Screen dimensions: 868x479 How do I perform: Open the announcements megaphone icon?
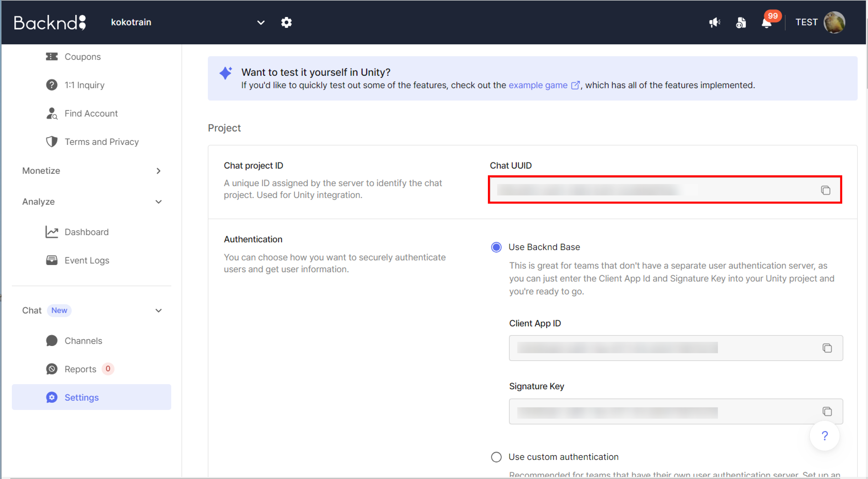pyautogui.click(x=715, y=23)
